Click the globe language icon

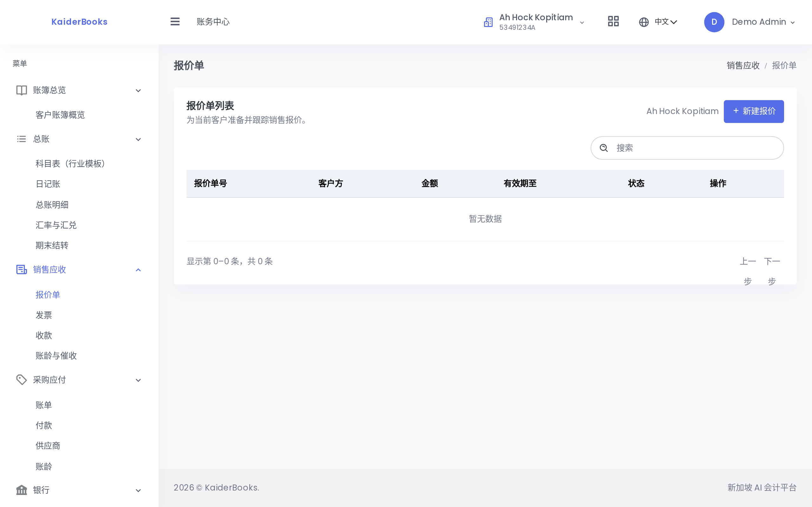click(644, 22)
